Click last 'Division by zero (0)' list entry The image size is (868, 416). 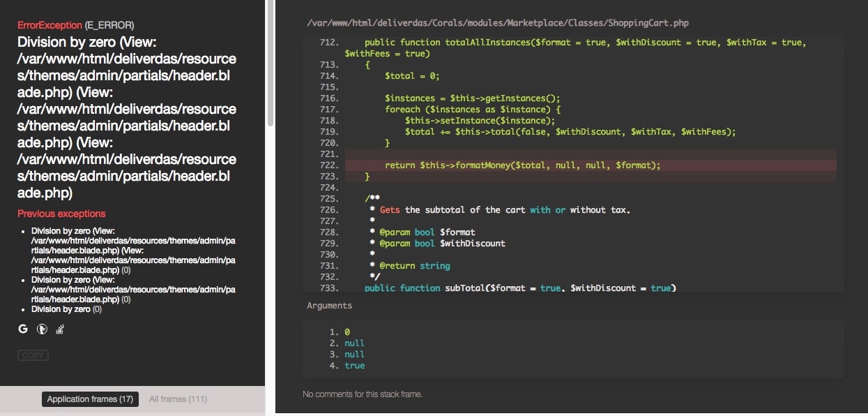point(66,309)
